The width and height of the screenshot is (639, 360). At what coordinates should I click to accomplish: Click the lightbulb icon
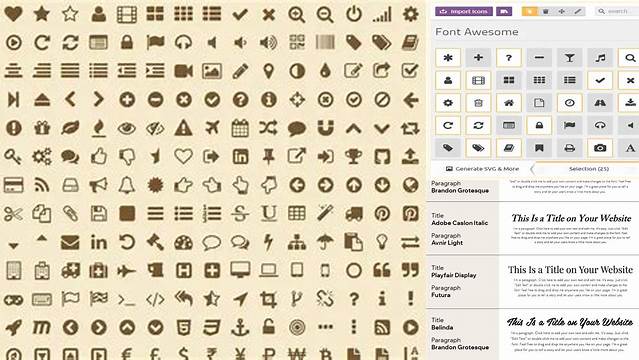(382, 242)
